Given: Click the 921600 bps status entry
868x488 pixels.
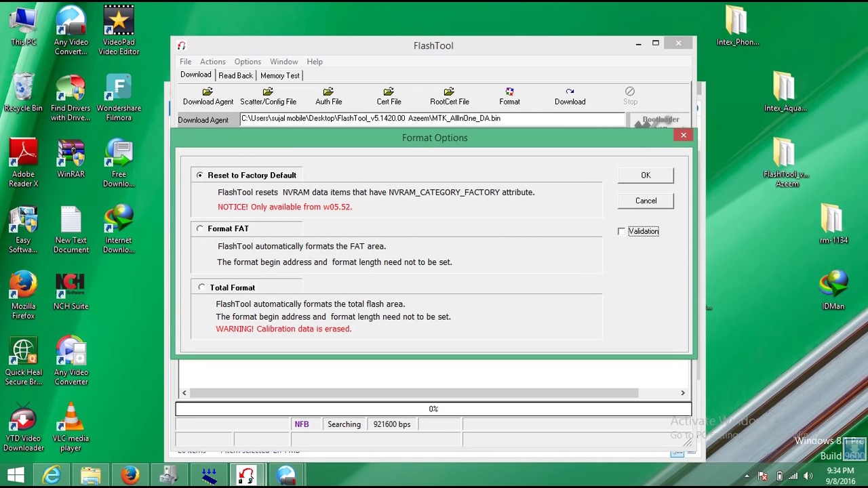Looking at the screenshot, I should [x=392, y=424].
